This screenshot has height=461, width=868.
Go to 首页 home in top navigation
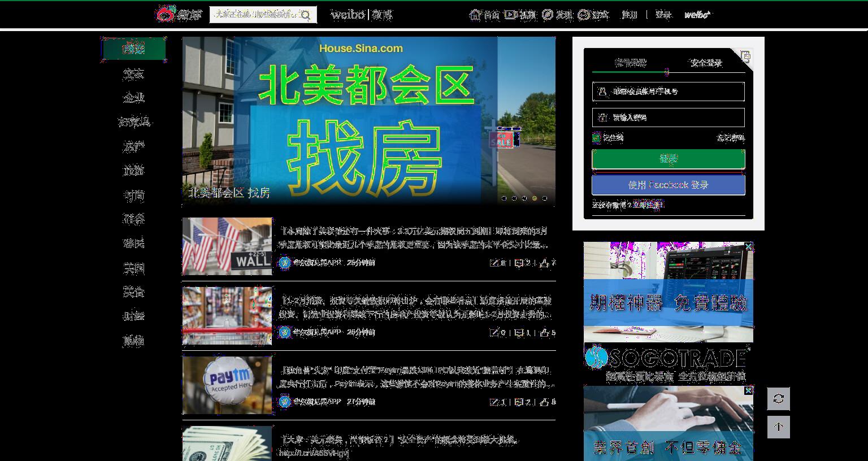485,15
